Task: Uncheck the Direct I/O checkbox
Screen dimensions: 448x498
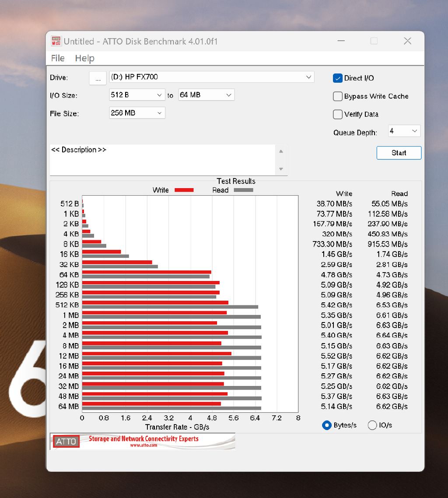Action: click(337, 78)
